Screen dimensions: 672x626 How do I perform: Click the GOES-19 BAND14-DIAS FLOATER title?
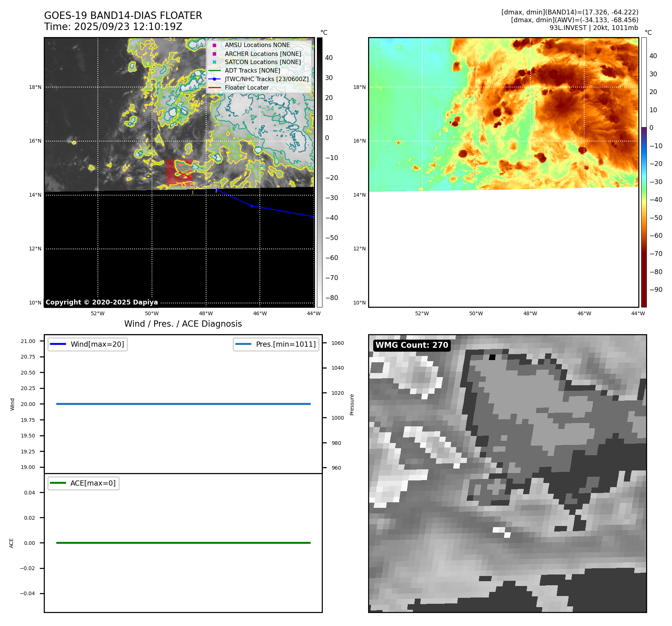pyautogui.click(x=123, y=16)
